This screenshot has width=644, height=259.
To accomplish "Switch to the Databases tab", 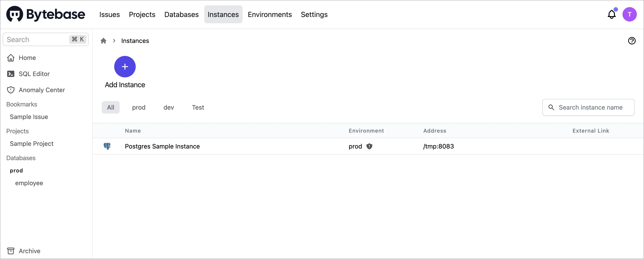I will (x=182, y=15).
